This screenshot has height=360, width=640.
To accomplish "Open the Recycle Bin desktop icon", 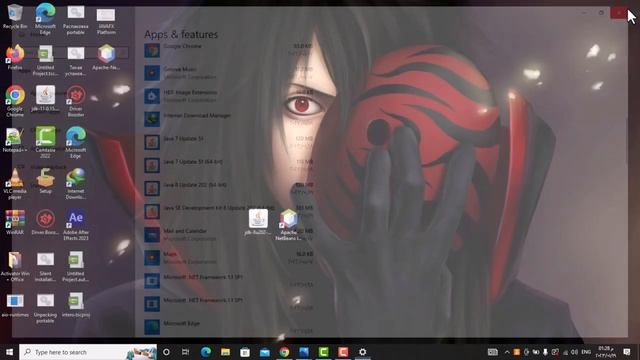I will pyautogui.click(x=15, y=16).
